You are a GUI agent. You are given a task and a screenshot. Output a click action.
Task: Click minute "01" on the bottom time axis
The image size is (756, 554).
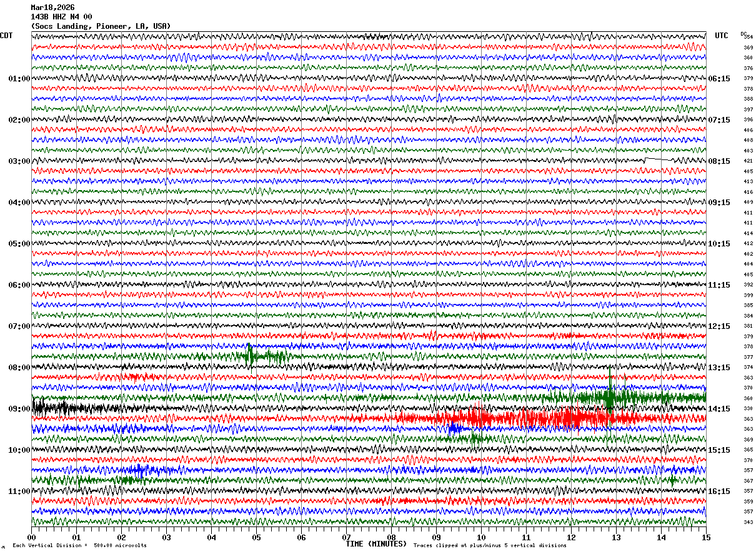coord(76,537)
